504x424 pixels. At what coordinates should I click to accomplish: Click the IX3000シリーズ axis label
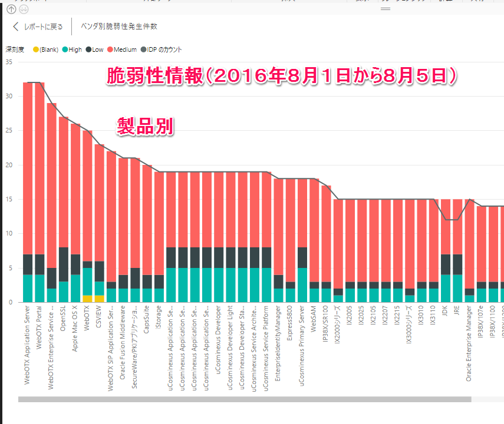[x=410, y=324]
